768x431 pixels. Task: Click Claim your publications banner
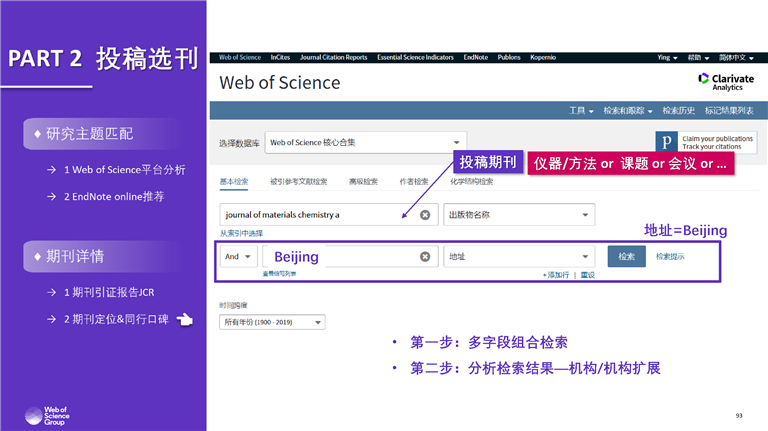click(x=706, y=142)
